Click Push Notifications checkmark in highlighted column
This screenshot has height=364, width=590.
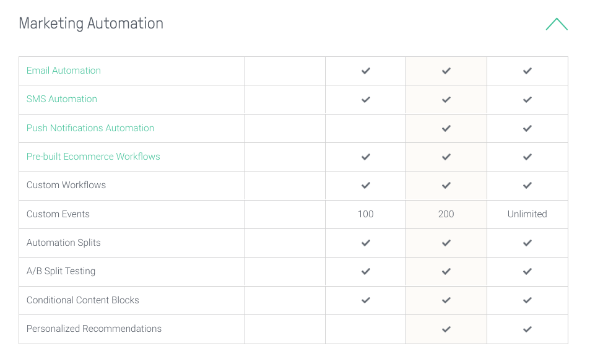[446, 129]
